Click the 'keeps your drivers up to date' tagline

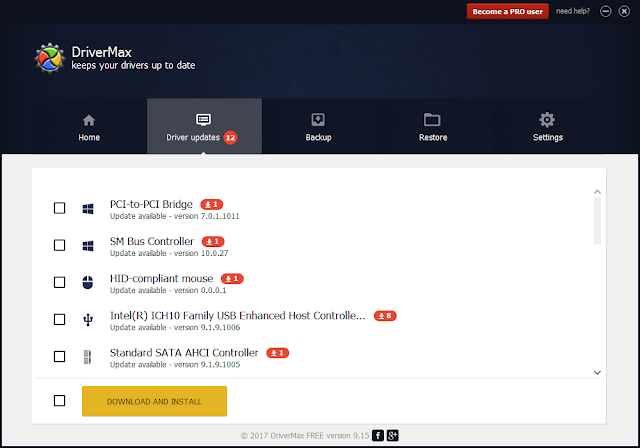[x=133, y=65]
